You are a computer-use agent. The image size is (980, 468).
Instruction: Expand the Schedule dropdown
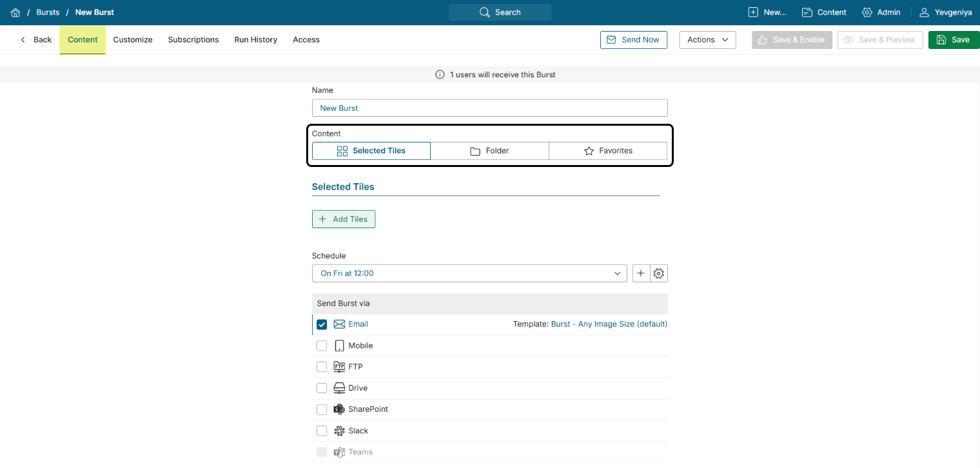pyautogui.click(x=469, y=273)
